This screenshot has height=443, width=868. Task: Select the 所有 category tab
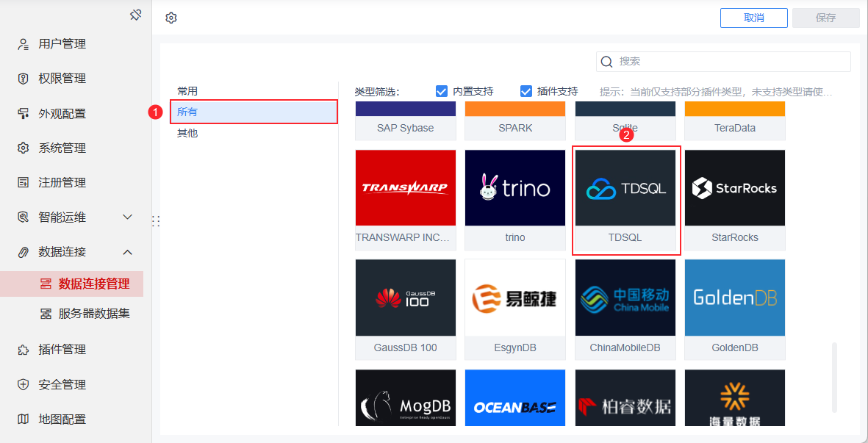(x=254, y=112)
